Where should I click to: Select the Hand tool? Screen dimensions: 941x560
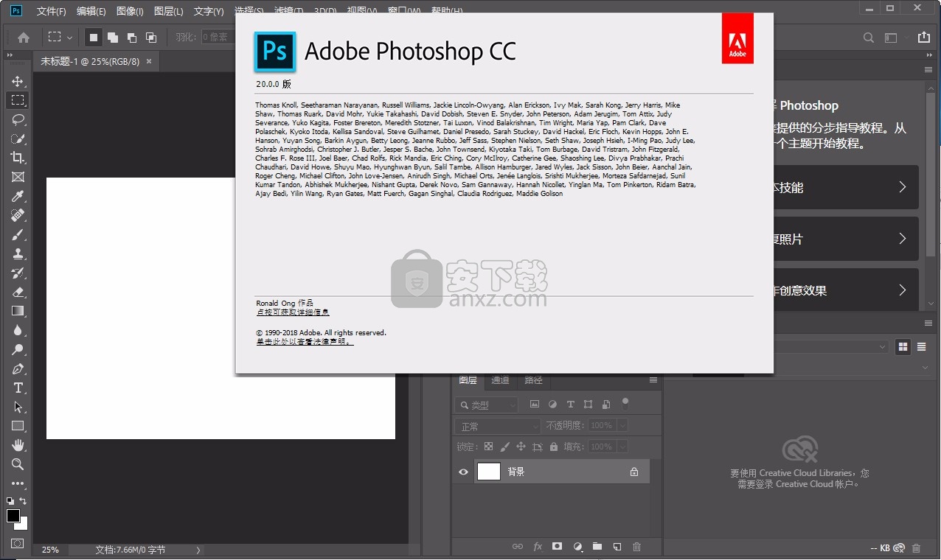point(18,445)
